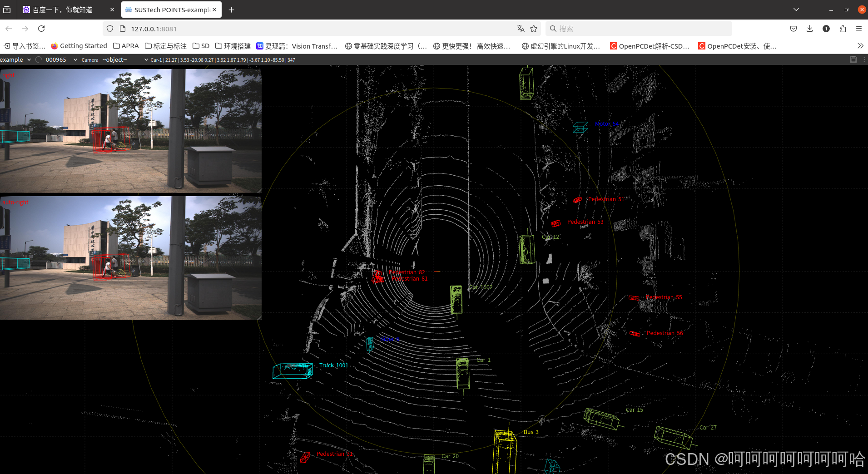Open the Vision Transformer 复现篇 bookmark
This screenshot has width=868, height=474.
pos(297,46)
